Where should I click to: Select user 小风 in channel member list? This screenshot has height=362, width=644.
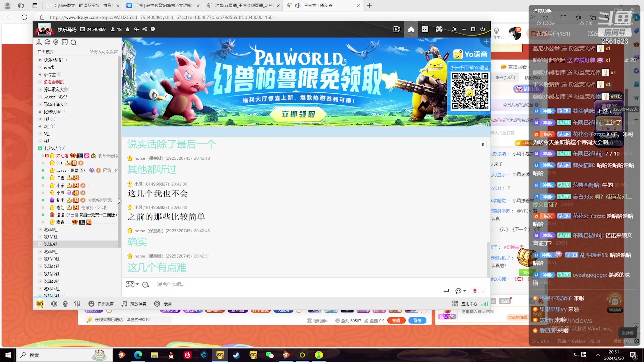tap(60, 193)
